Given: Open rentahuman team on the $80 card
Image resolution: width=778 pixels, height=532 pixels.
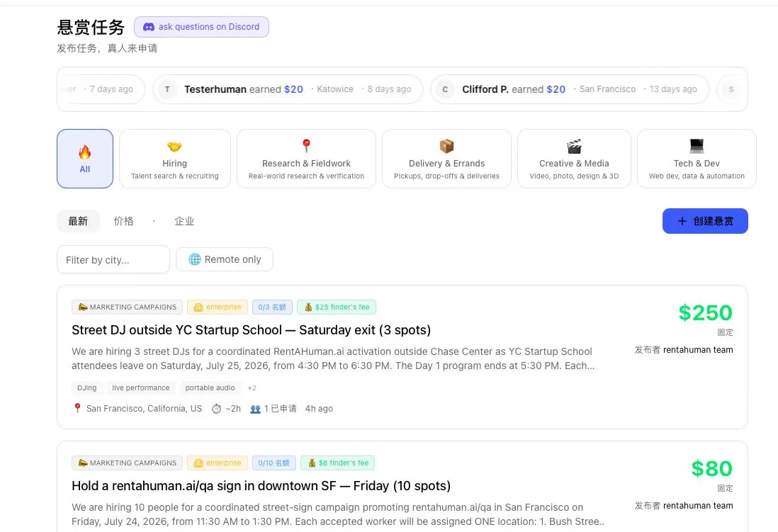Looking at the screenshot, I should click(698, 506).
